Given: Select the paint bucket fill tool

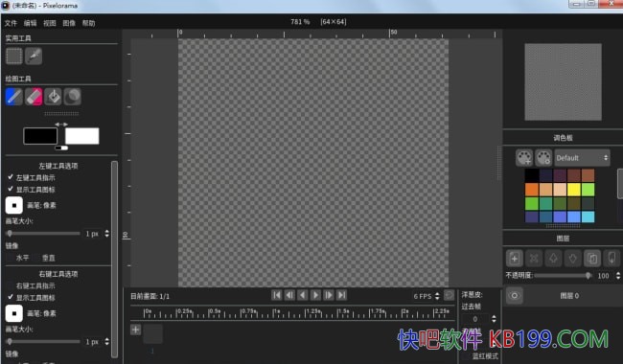Looking at the screenshot, I should coord(53,97).
